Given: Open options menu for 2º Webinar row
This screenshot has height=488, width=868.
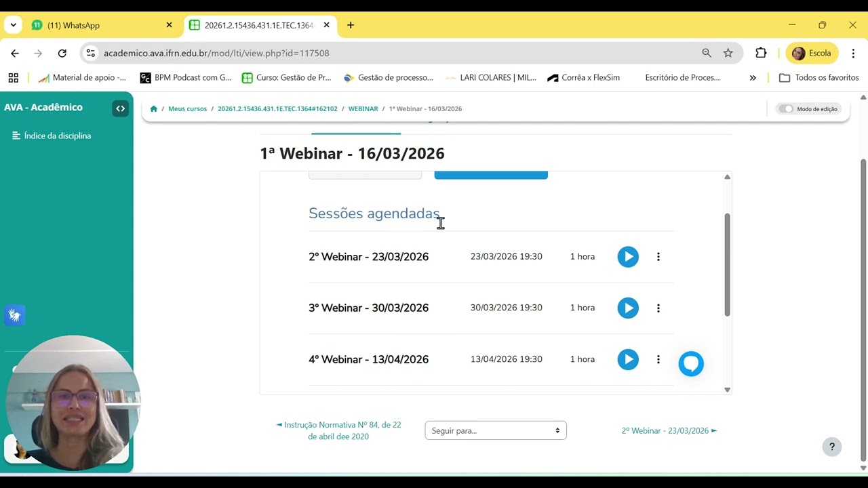Looking at the screenshot, I should pos(658,257).
